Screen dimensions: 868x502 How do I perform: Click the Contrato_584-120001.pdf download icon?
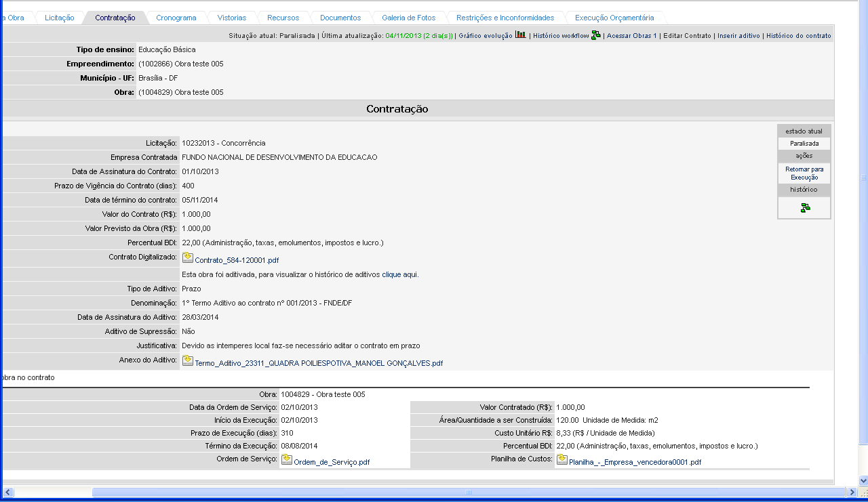pyautogui.click(x=188, y=258)
